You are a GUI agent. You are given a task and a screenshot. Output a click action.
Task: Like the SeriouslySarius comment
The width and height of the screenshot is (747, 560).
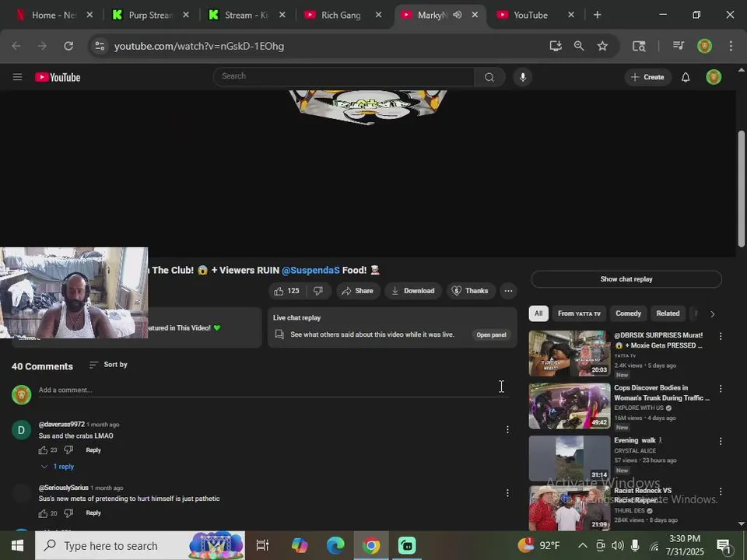click(43, 513)
